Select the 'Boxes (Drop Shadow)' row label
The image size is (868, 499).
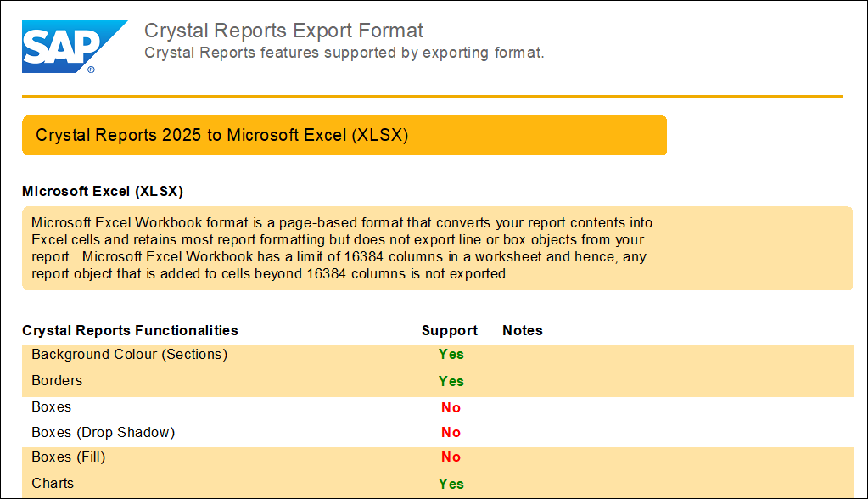point(103,432)
